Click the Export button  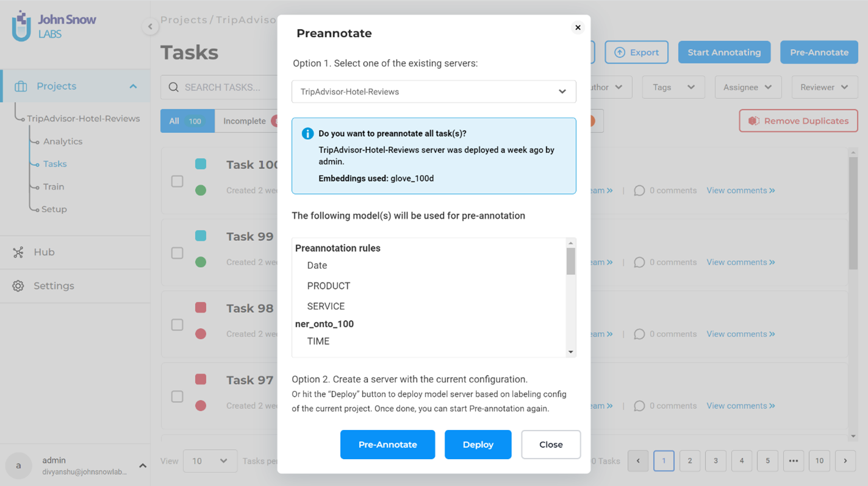click(636, 52)
